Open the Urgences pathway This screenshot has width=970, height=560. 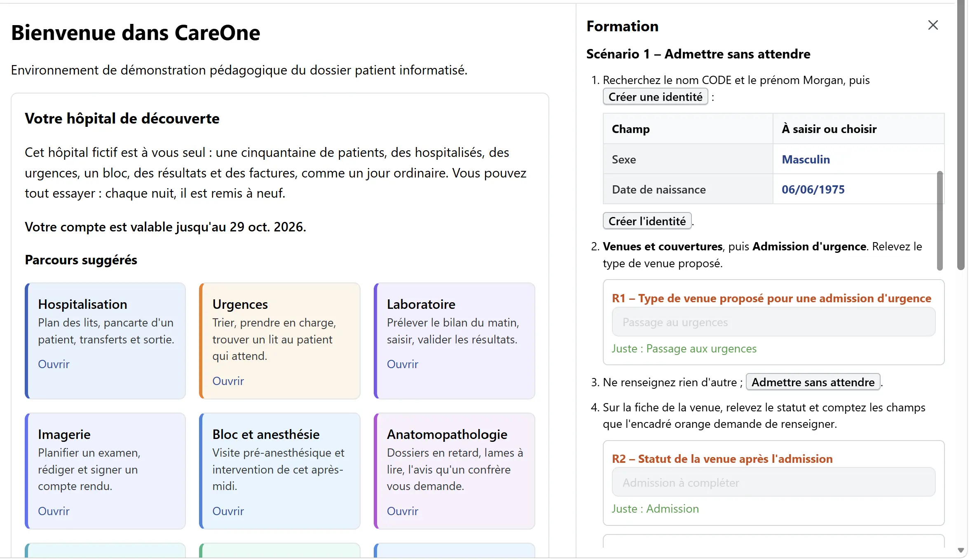click(x=228, y=381)
